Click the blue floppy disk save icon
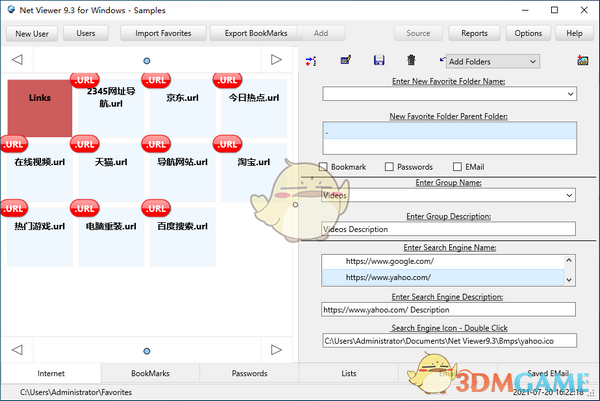The height and width of the screenshot is (401, 600). pyautogui.click(x=379, y=60)
